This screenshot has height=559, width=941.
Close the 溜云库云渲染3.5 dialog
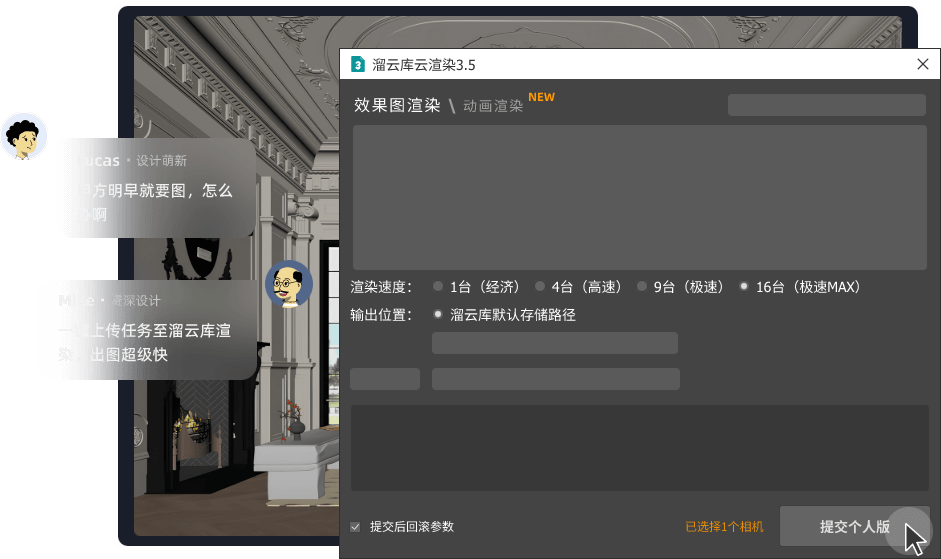coord(923,65)
